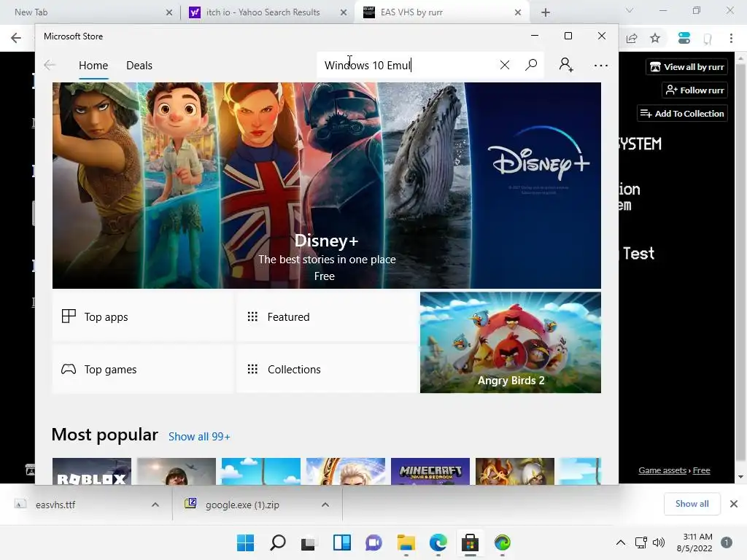Click View all by rurr
This screenshot has height=560, width=747.
point(687,66)
